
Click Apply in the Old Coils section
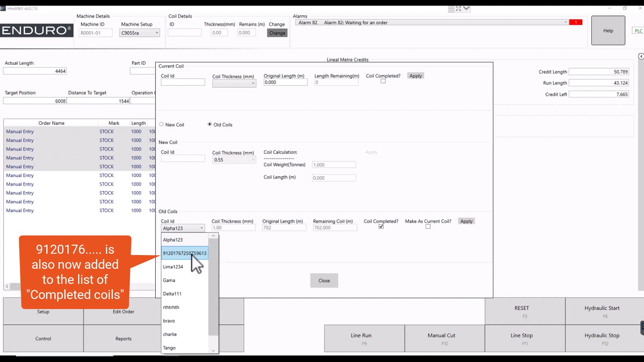pos(466,221)
